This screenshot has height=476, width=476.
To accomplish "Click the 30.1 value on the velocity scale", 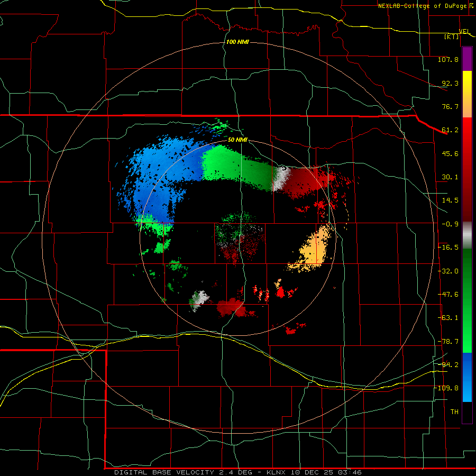I will (x=450, y=177).
